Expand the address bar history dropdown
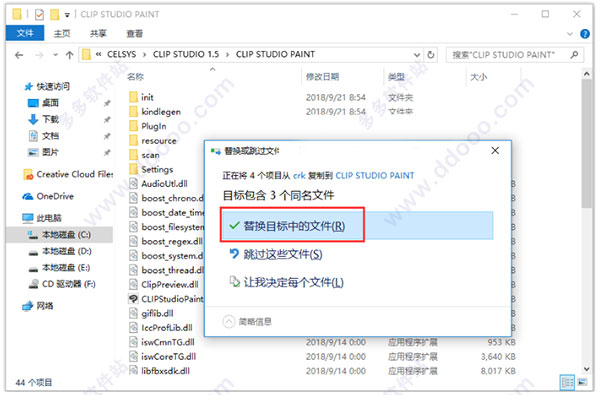The image size is (600, 395). [x=417, y=55]
